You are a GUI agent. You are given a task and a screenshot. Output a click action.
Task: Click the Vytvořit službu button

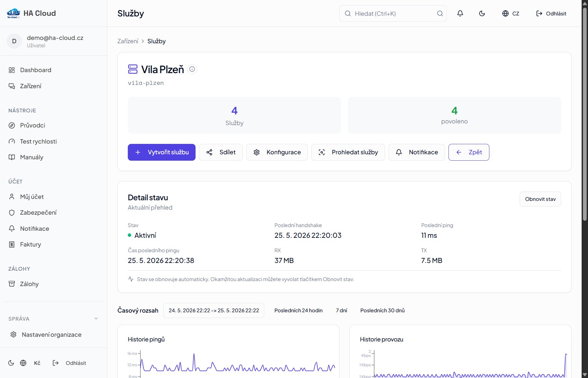pos(162,152)
